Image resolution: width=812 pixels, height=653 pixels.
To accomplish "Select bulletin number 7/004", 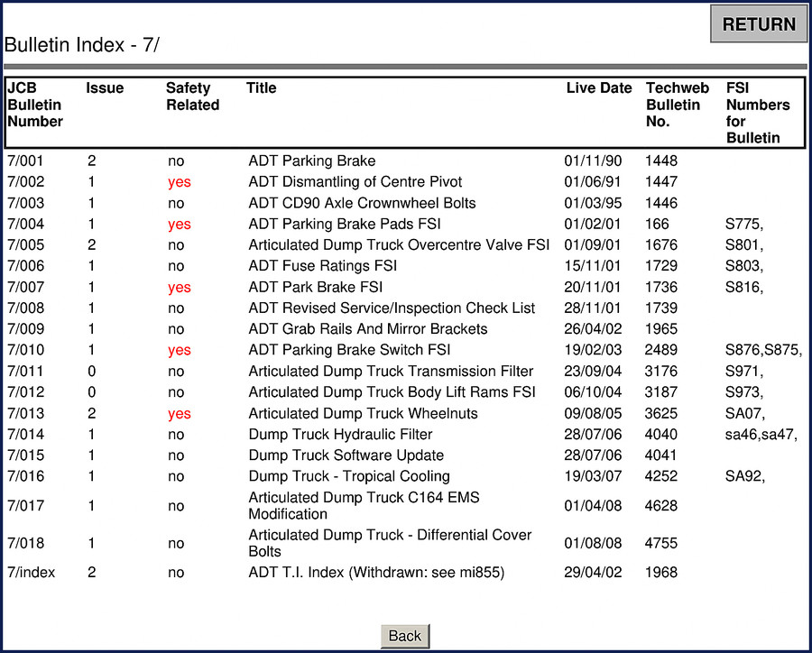I will pyautogui.click(x=26, y=225).
